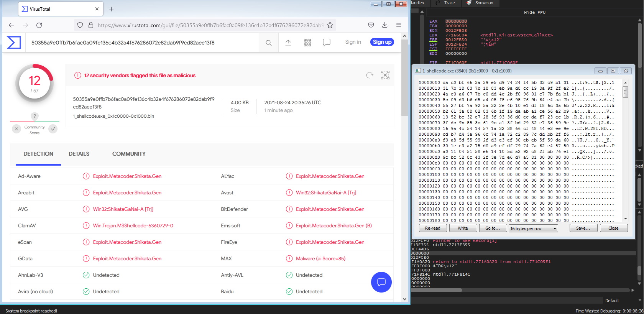Open the Firefox downloads icon
The height and width of the screenshot is (314, 644).
(385, 25)
